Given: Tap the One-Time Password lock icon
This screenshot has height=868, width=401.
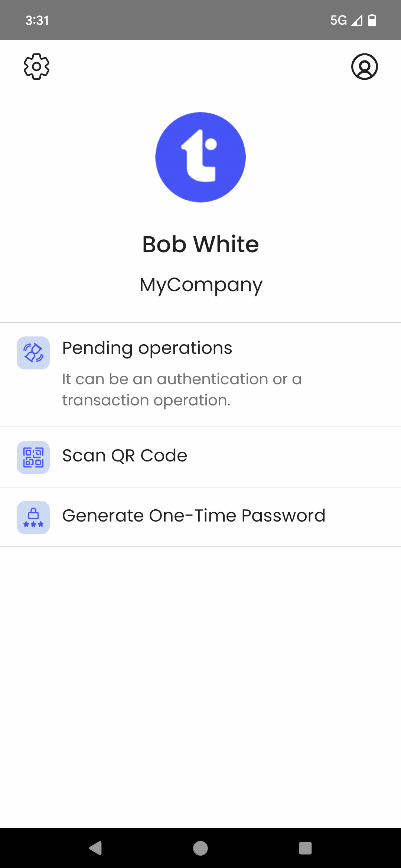Looking at the screenshot, I should click(x=33, y=517).
